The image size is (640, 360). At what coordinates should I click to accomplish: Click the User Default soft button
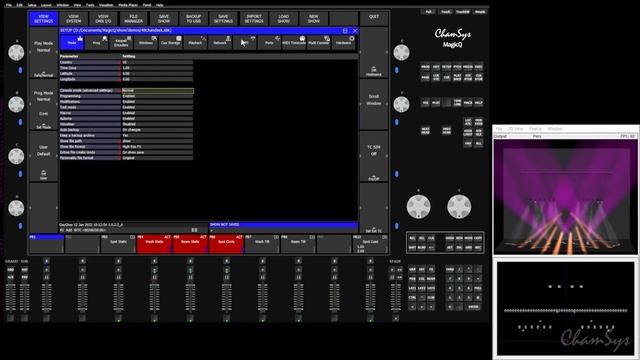click(x=43, y=156)
